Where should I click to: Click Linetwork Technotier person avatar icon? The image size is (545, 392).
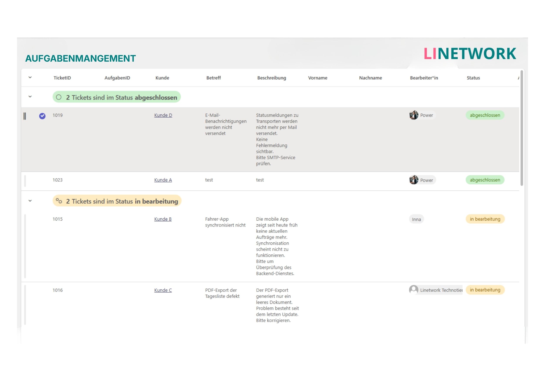click(x=413, y=289)
